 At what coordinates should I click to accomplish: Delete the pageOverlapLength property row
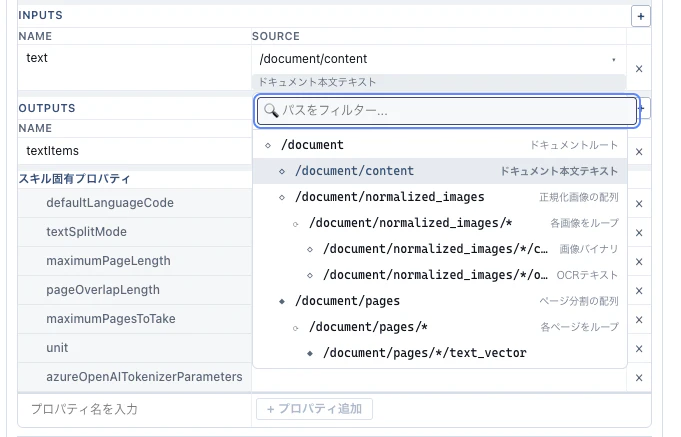pos(639,290)
